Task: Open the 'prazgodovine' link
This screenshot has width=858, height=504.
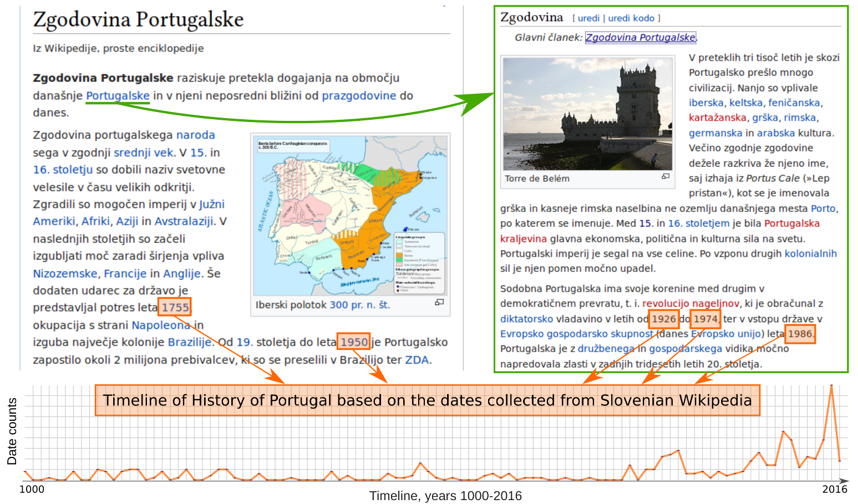Action: click(359, 95)
